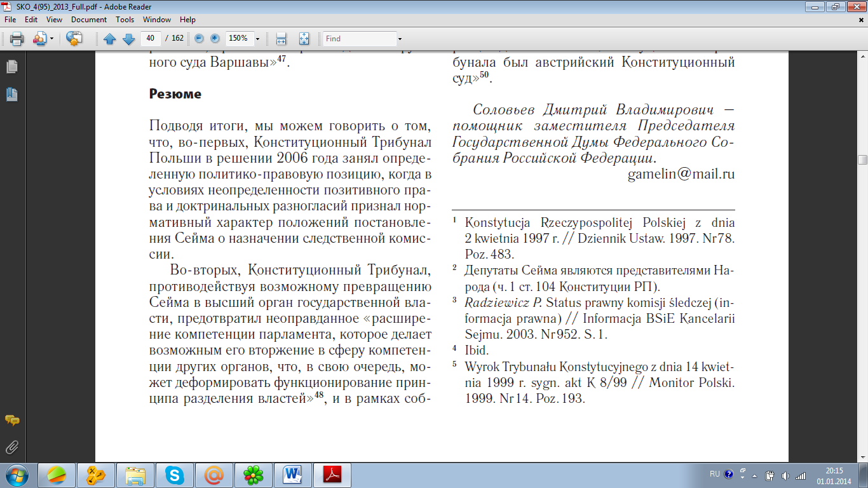
Task: Open the collaborate/share icon in the toolbar
Action: coord(39,39)
